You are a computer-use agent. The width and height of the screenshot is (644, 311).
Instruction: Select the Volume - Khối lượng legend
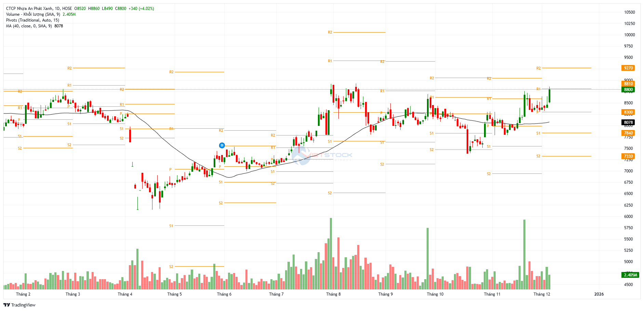click(x=33, y=14)
